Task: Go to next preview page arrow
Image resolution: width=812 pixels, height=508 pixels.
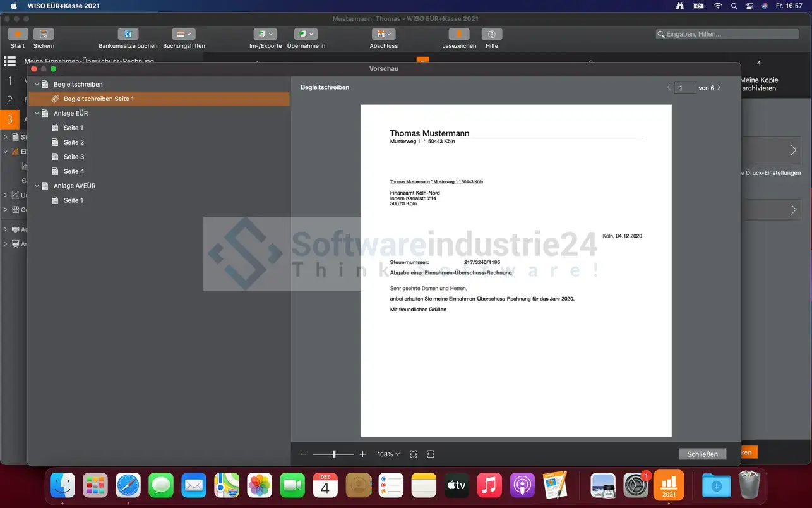Action: (x=719, y=88)
